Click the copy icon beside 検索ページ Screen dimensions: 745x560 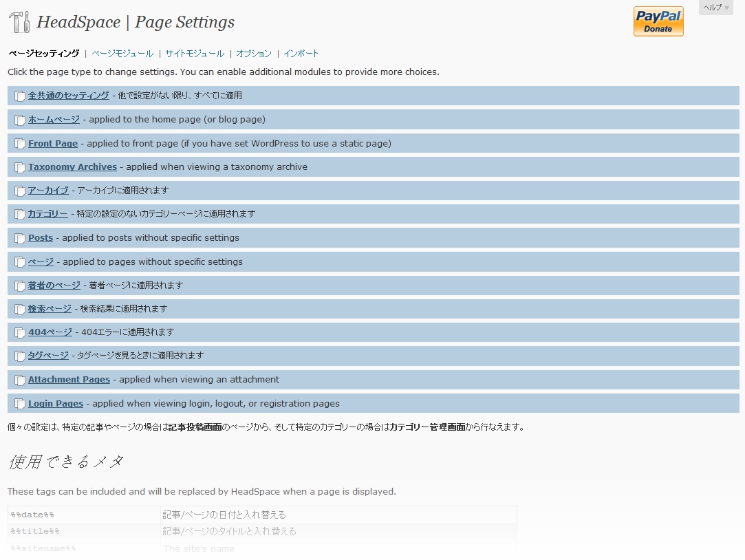[19, 309]
